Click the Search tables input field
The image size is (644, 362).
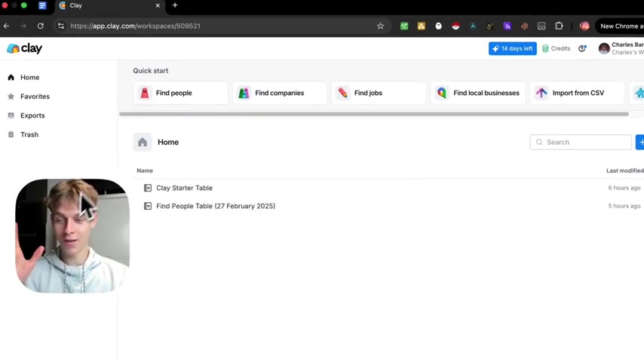click(x=581, y=143)
